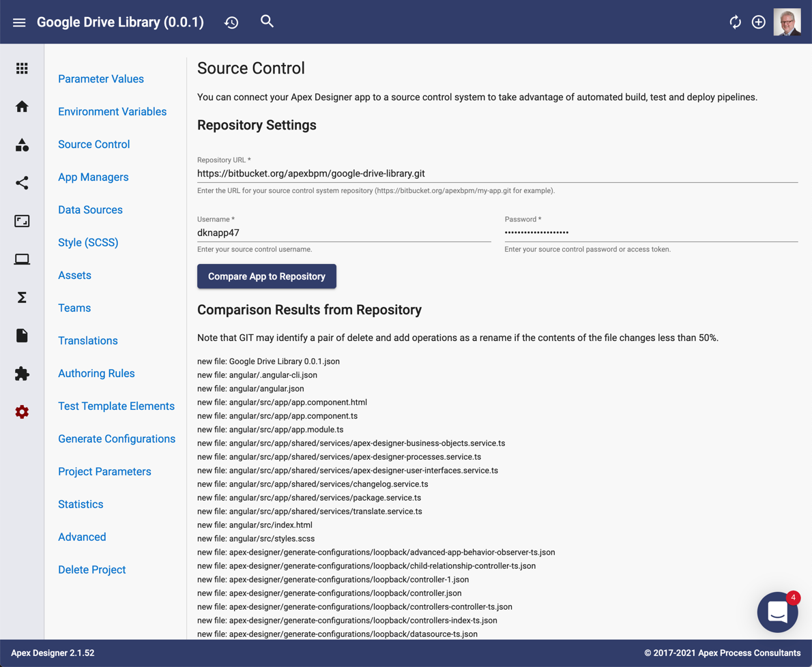Screen dimensions: 812x667
Task: Open the hamburger navigation menu
Action: pyautogui.click(x=19, y=23)
